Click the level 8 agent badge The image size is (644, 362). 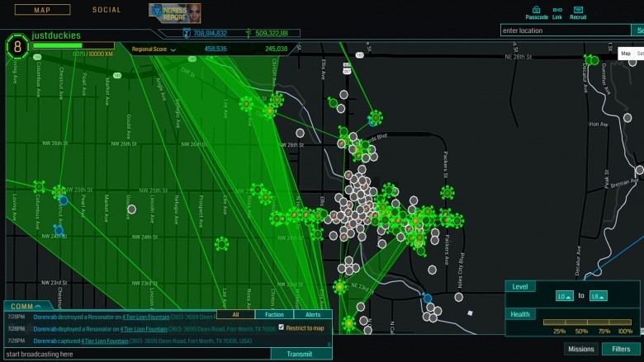pos(17,47)
